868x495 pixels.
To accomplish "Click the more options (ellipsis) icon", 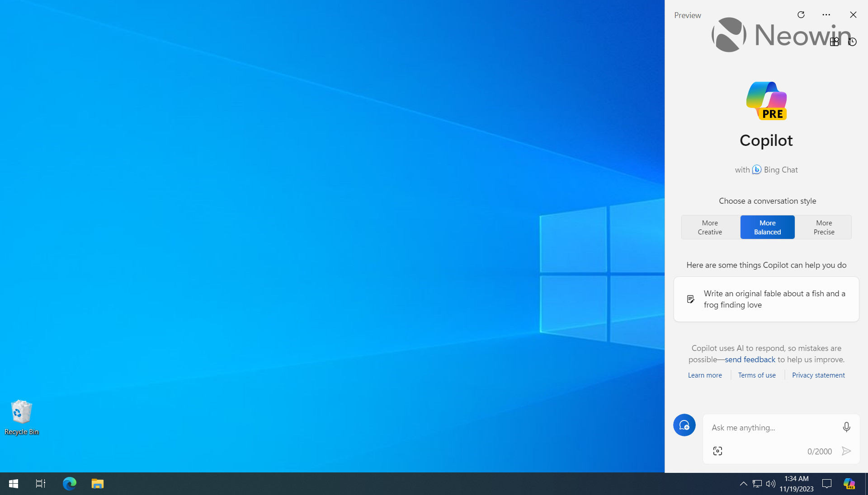I will [x=827, y=14].
